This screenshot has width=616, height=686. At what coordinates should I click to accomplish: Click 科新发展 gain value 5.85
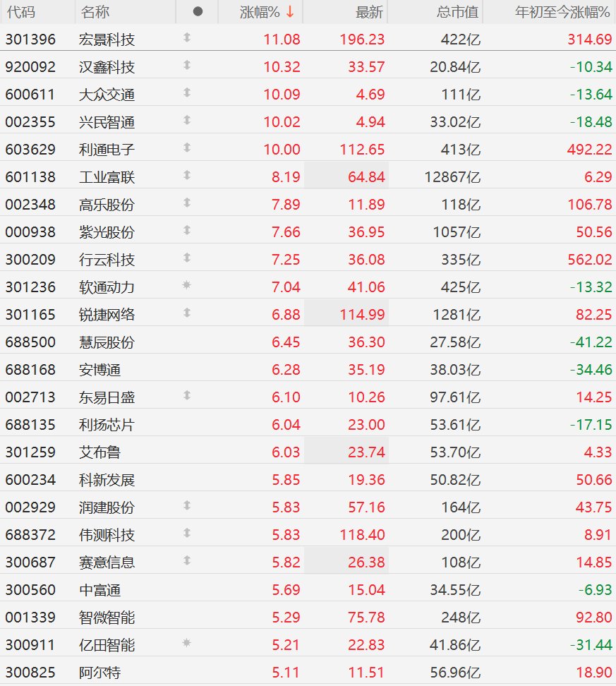pyautogui.click(x=286, y=480)
